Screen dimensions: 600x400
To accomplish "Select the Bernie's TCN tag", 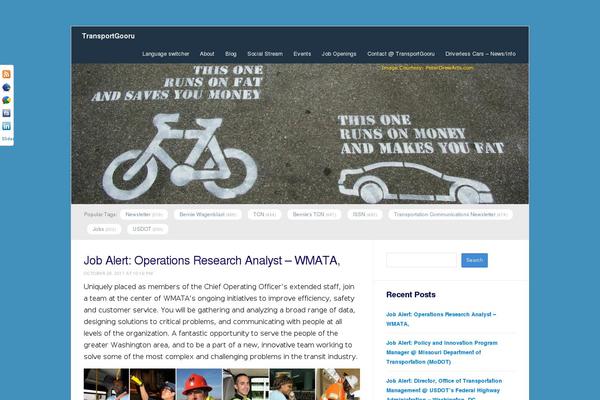I will (x=314, y=214).
